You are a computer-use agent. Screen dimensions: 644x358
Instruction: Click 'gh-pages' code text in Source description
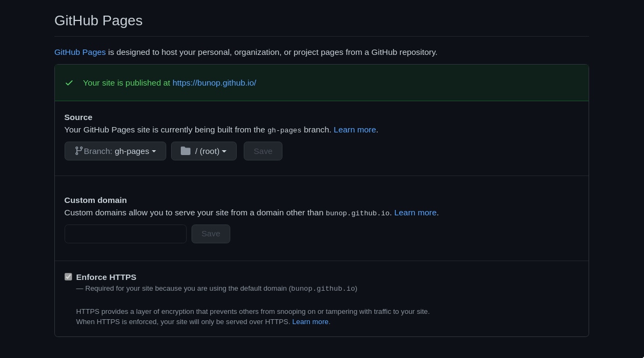pos(284,130)
